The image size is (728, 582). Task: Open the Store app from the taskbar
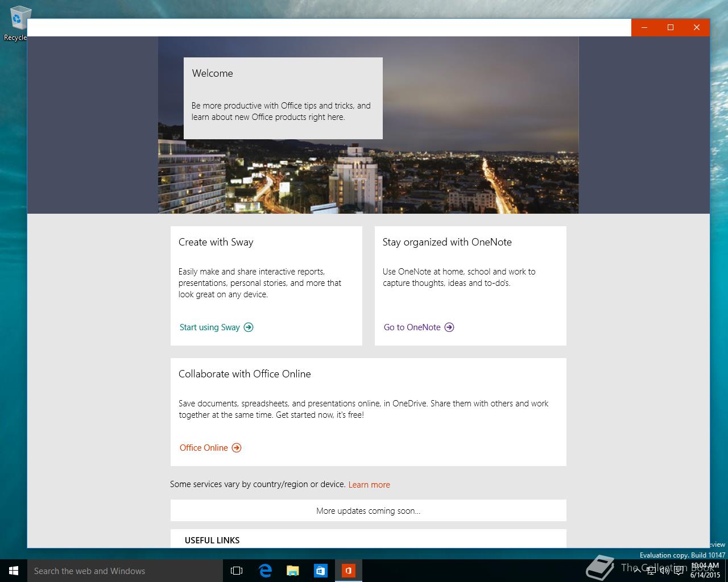pos(321,571)
